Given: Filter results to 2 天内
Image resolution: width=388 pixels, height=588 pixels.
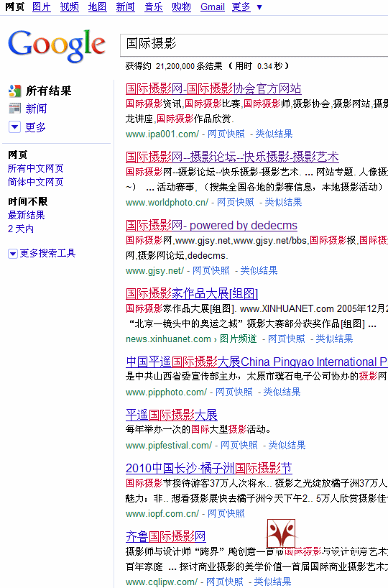Looking at the screenshot, I should tap(21, 229).
